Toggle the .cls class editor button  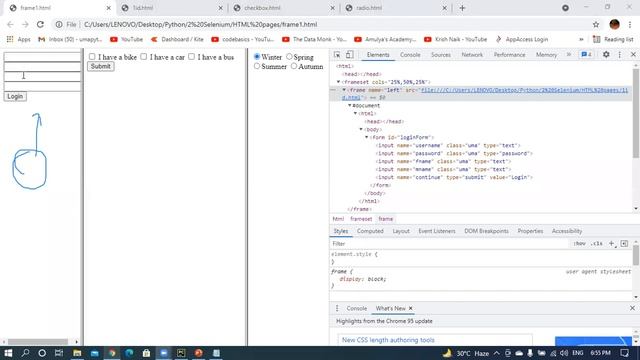click(597, 243)
